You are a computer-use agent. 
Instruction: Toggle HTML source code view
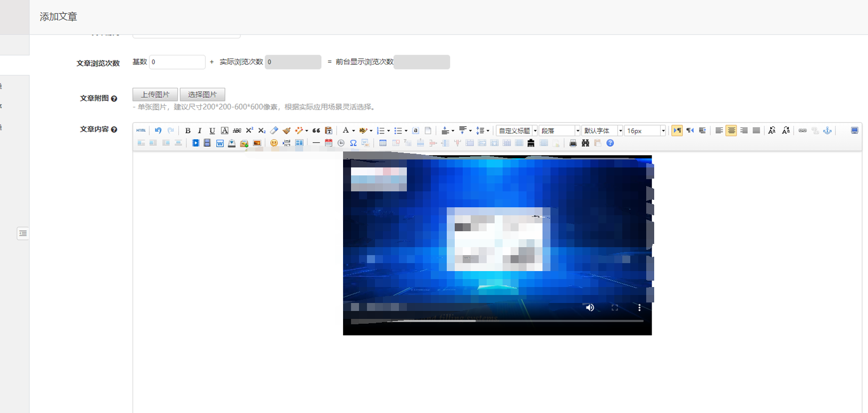tap(140, 130)
